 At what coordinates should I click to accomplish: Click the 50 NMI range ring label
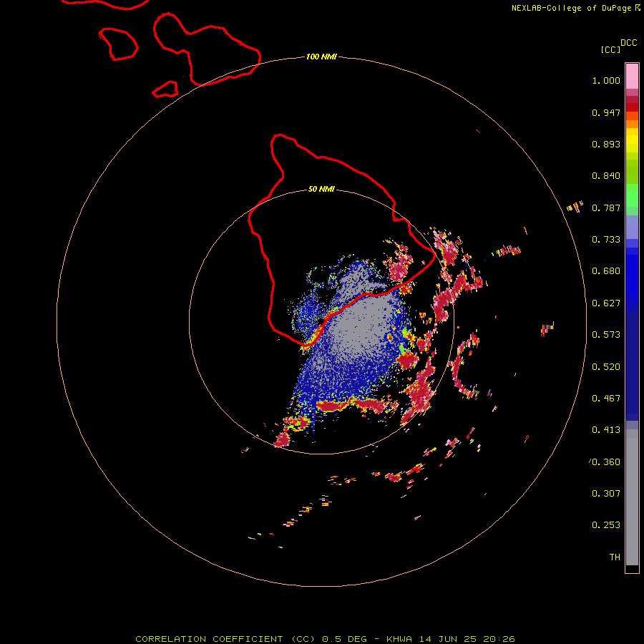click(321, 189)
